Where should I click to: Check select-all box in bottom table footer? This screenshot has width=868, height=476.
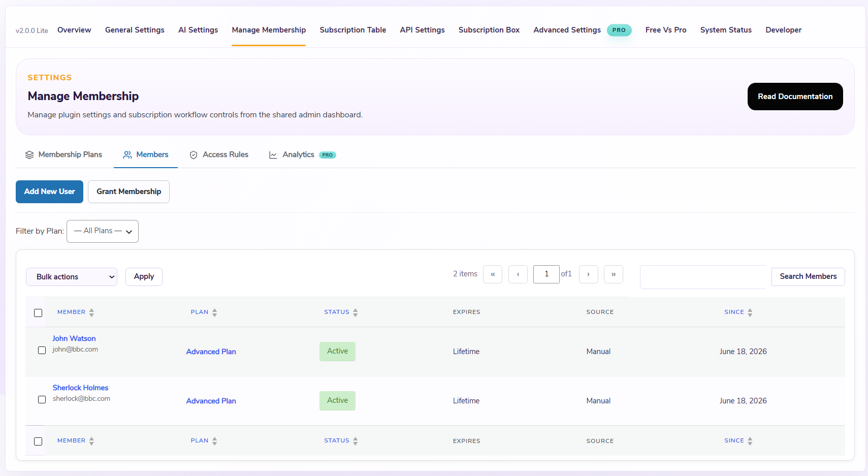point(38,441)
